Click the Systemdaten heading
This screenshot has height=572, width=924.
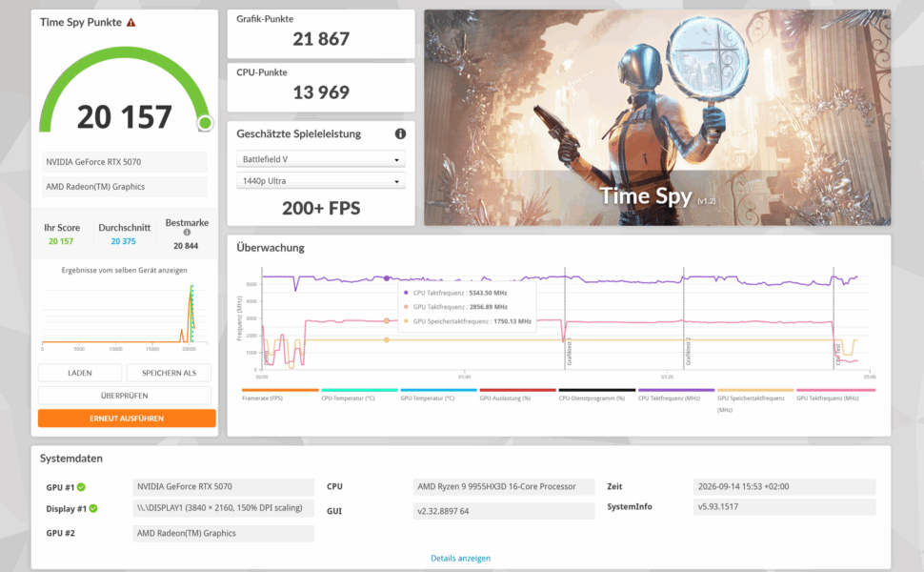(x=71, y=459)
